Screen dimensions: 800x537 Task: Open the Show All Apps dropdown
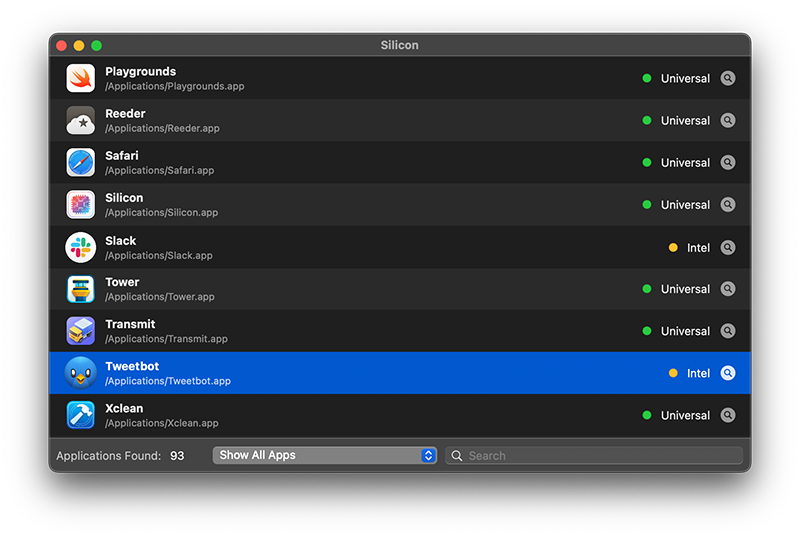324,455
